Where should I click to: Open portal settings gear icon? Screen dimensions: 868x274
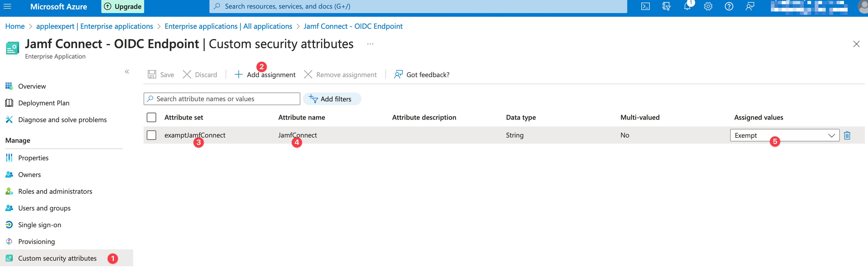[708, 7]
